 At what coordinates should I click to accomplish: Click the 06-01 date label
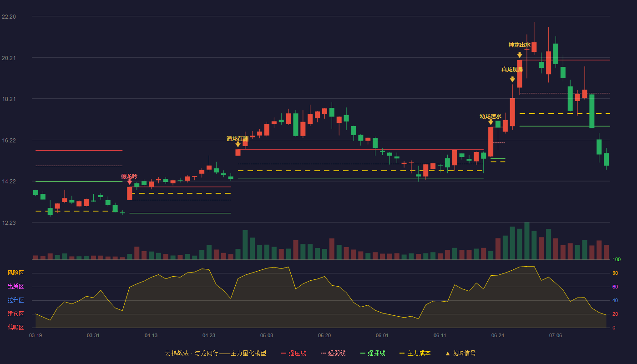point(382,335)
